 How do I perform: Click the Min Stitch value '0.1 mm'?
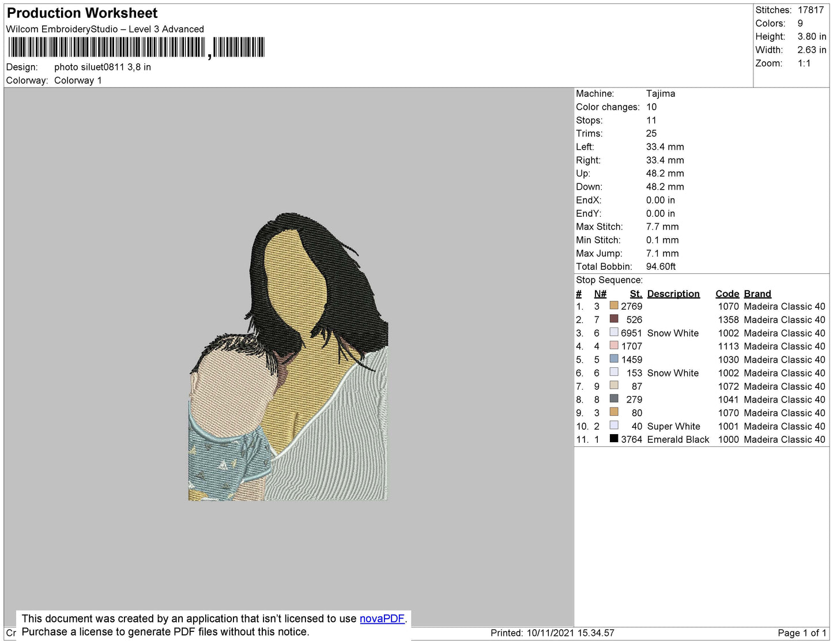[x=662, y=240]
